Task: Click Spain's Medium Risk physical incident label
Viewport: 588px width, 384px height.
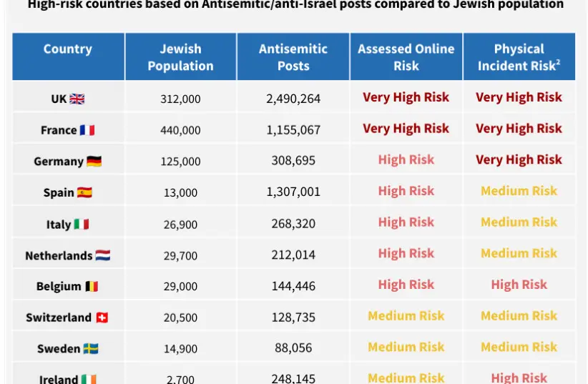Action: pos(519,191)
